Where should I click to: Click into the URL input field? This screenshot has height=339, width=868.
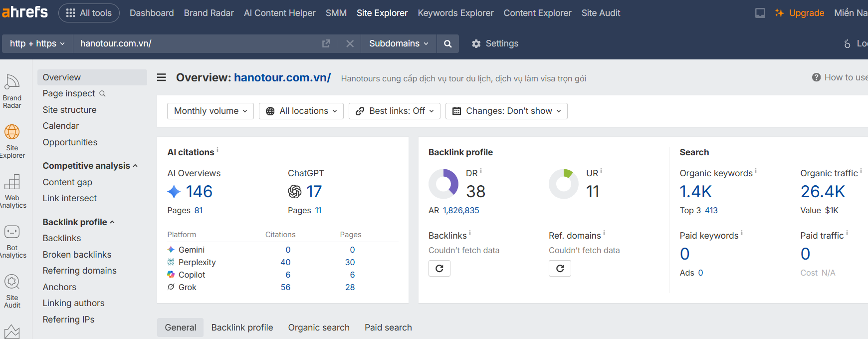pyautogui.click(x=197, y=44)
